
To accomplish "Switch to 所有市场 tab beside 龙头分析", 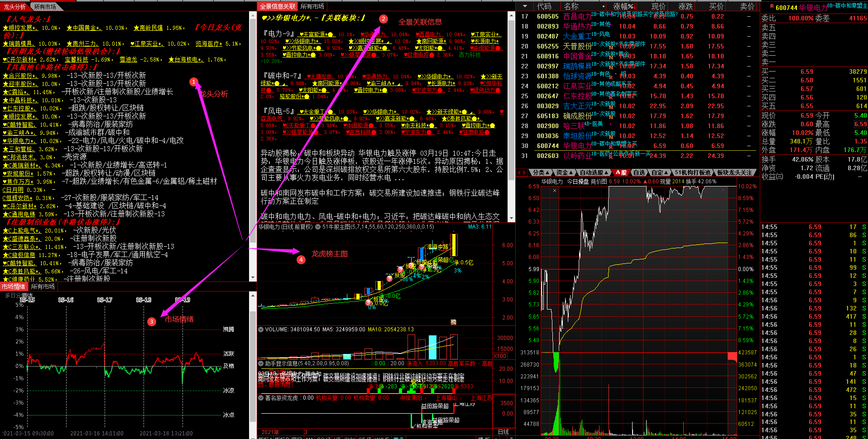I will (45, 7).
